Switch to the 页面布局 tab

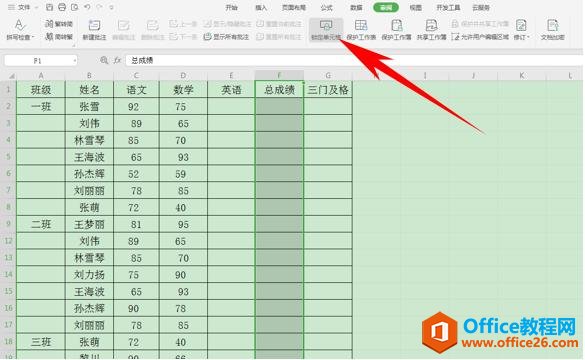pyautogui.click(x=294, y=7)
